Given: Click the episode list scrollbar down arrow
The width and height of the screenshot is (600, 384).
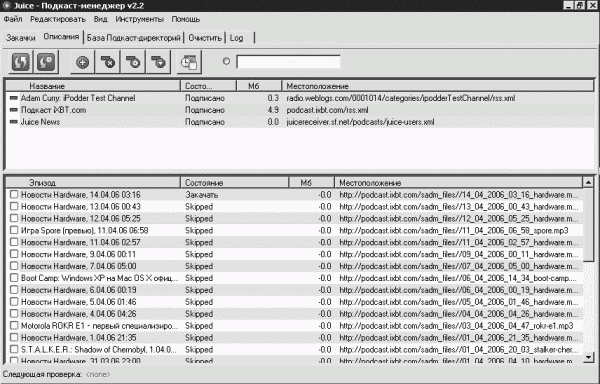Looking at the screenshot, I should tap(589, 358).
